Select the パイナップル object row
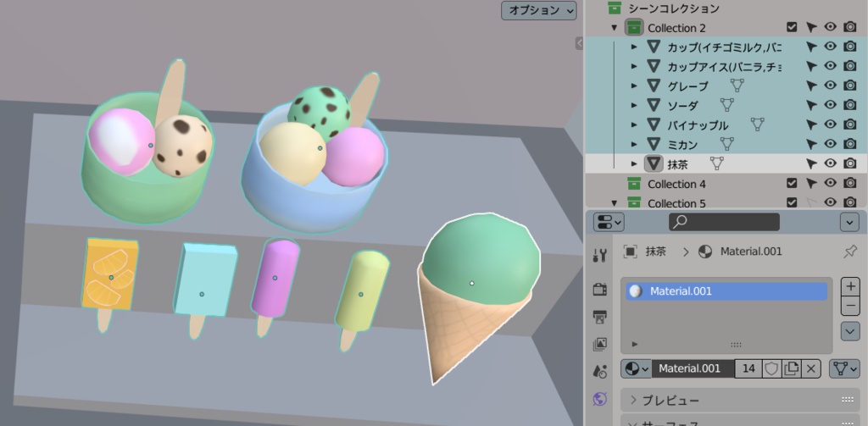 pos(698,125)
